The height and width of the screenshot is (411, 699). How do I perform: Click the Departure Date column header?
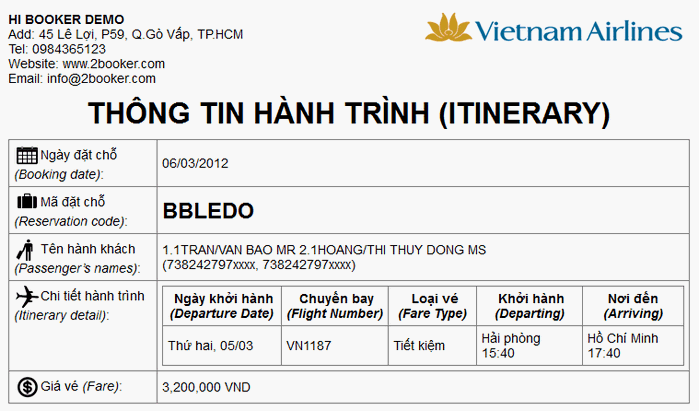(x=222, y=306)
